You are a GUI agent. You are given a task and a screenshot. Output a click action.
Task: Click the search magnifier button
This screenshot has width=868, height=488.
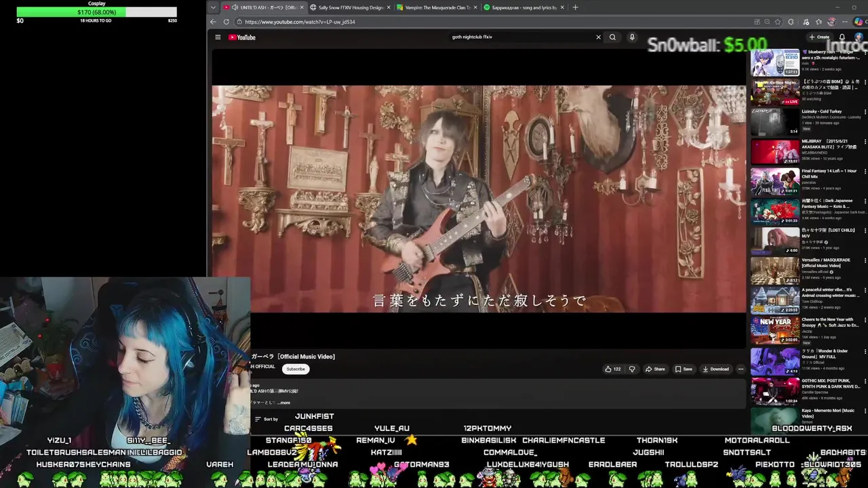pos(612,37)
